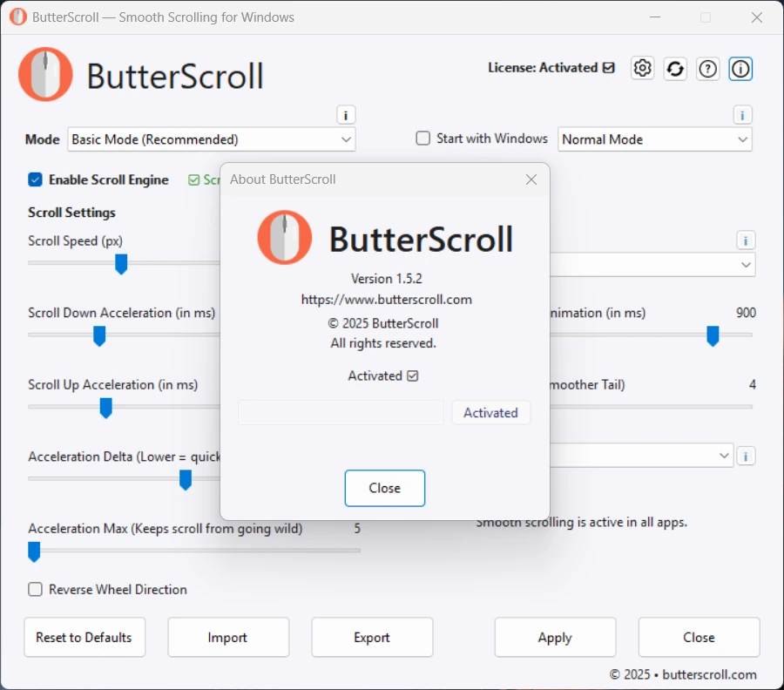The image size is (784, 690).
Task: Click 'All rights reserved.' text
Action: (383, 343)
